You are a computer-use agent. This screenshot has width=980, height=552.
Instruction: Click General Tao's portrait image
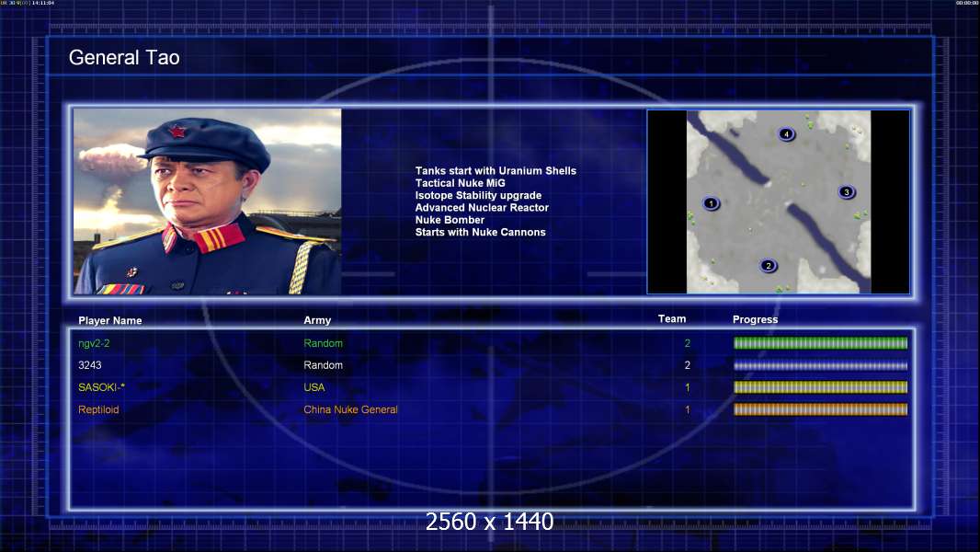[208, 201]
